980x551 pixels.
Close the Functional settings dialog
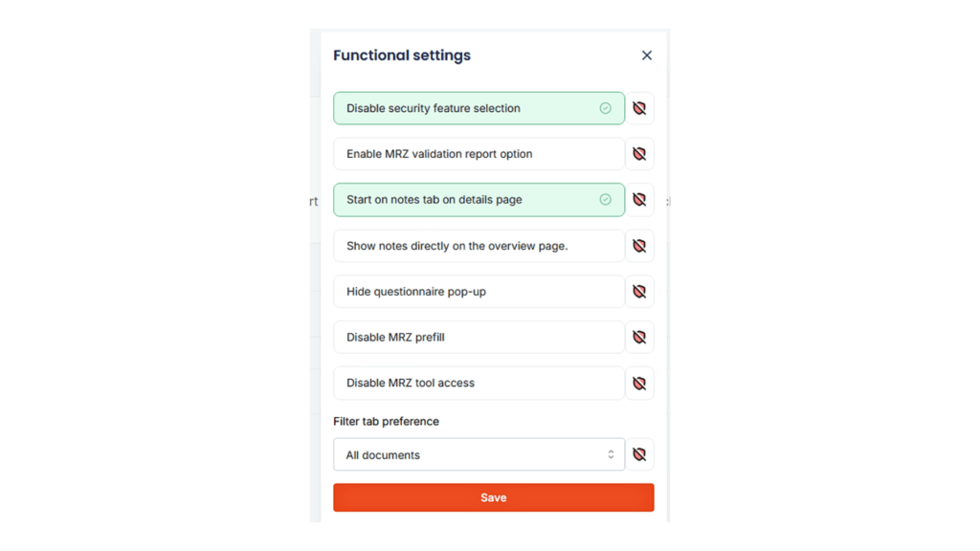(647, 55)
